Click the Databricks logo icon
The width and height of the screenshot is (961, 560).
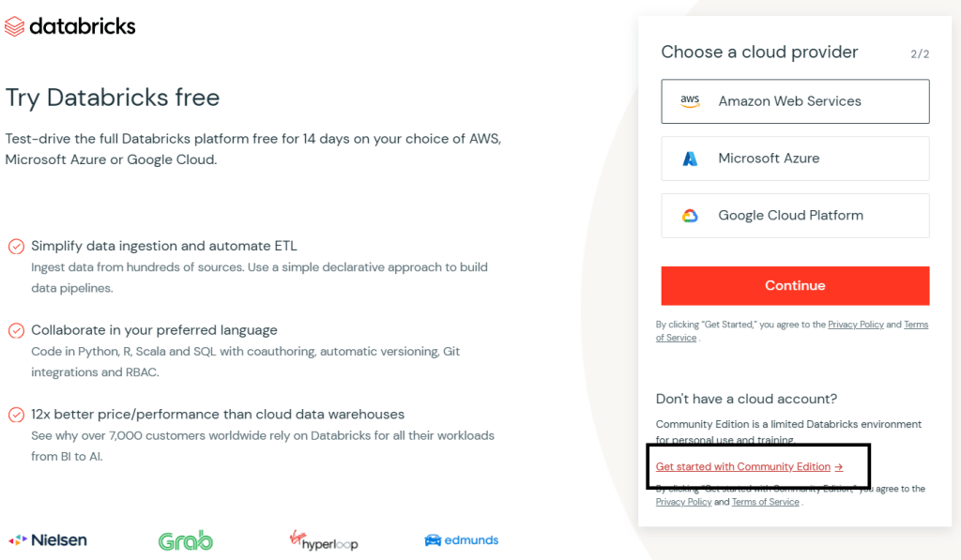click(x=15, y=26)
